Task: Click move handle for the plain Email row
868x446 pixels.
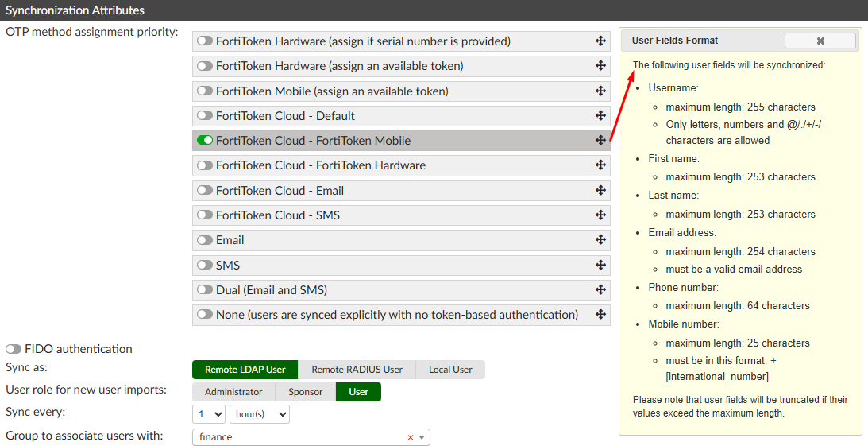Action: pos(600,240)
